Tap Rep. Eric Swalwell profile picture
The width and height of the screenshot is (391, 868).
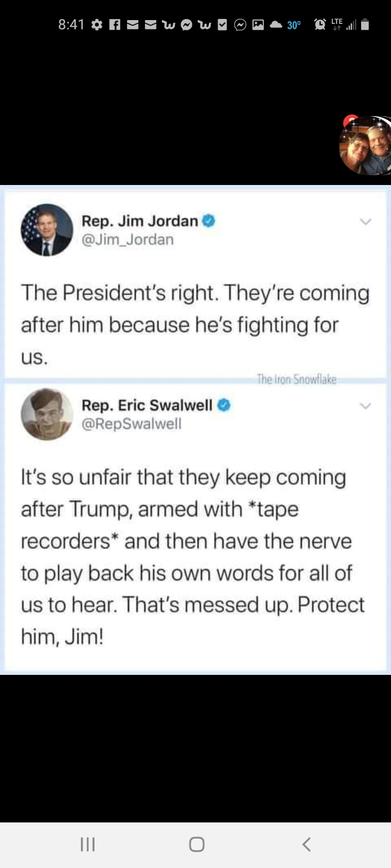(47, 414)
